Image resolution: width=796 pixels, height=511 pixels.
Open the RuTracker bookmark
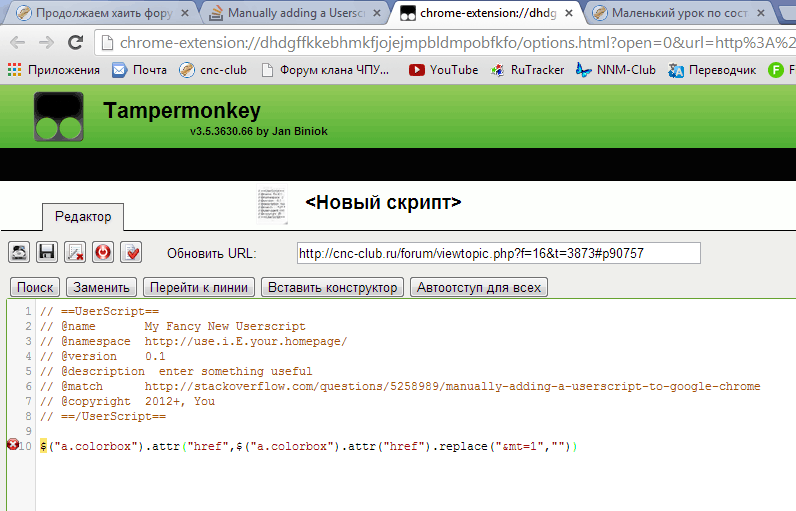point(527,70)
